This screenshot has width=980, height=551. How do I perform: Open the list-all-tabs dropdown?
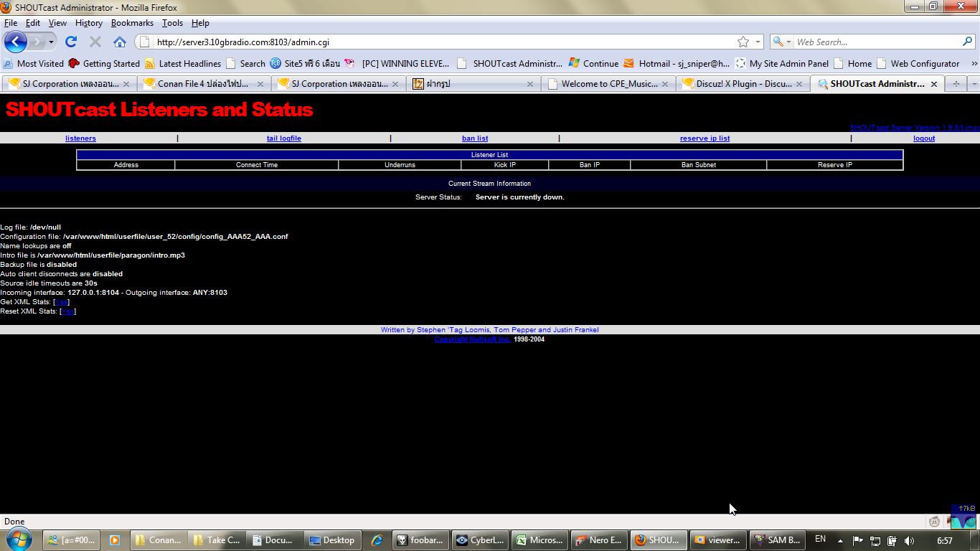pyautogui.click(x=973, y=84)
